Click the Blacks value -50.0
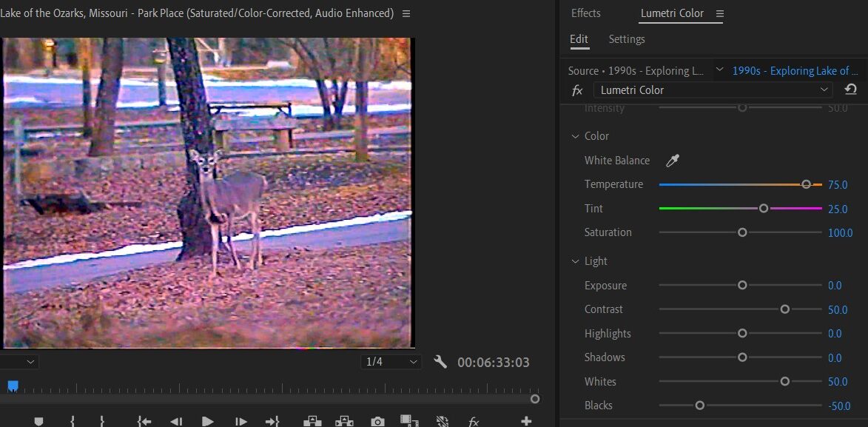This screenshot has width=868, height=427. (839, 406)
